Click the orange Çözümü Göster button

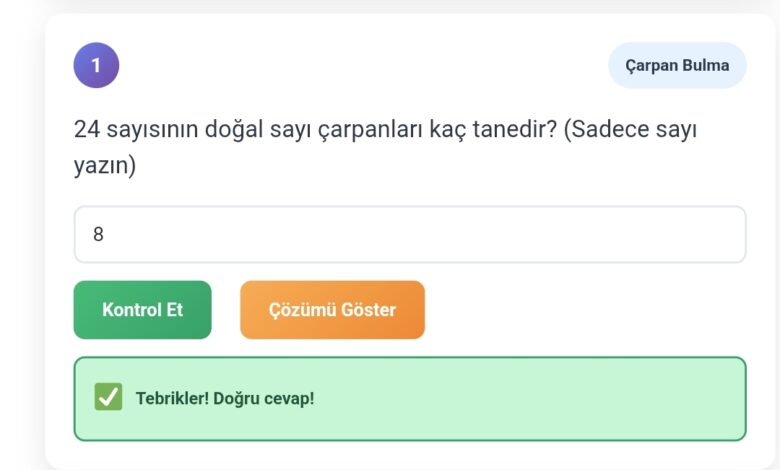(332, 310)
